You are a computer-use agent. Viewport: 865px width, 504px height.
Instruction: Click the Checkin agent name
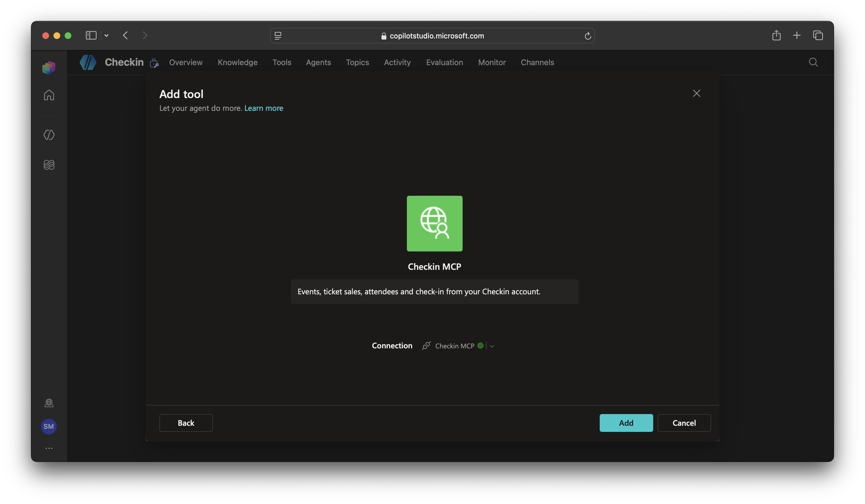124,62
